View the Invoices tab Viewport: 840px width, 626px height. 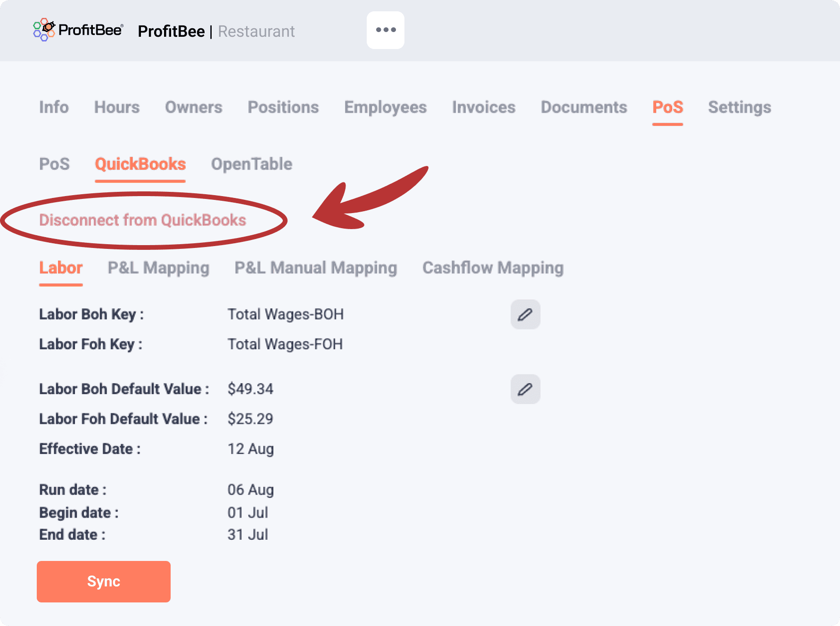tap(484, 107)
